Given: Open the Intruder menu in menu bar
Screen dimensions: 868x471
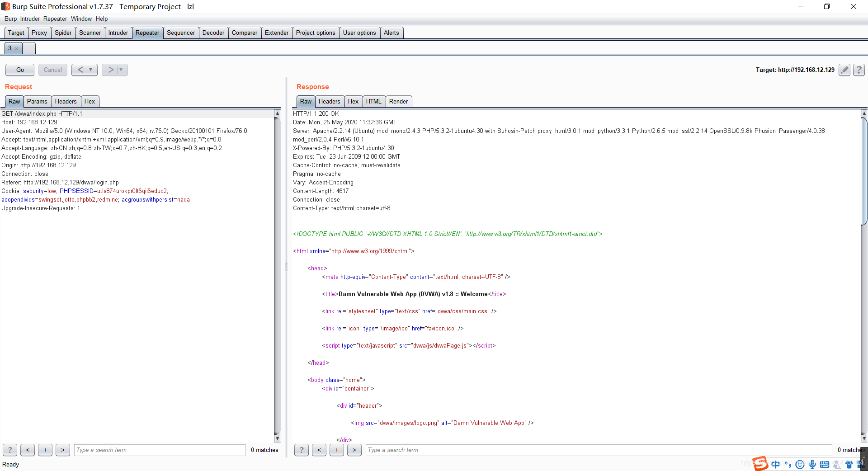Looking at the screenshot, I should click(x=30, y=19).
